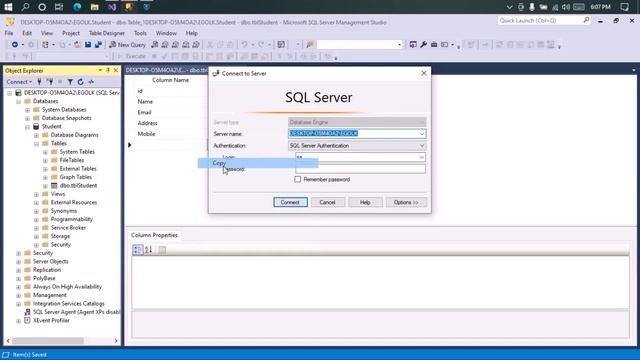Click the Connect Object Explorer plug icon

pyautogui.click(x=39, y=82)
